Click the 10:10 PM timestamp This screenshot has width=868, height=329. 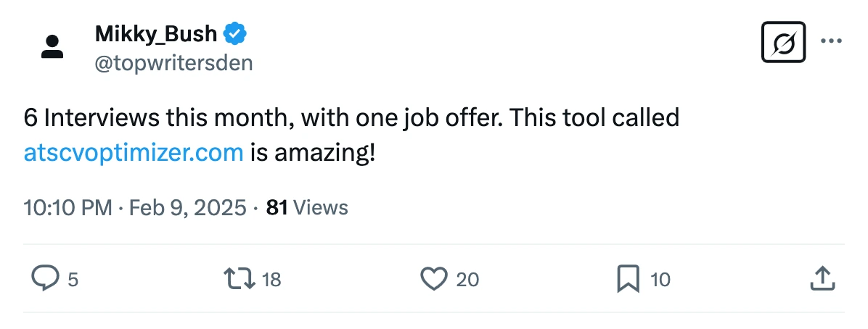tap(67, 208)
